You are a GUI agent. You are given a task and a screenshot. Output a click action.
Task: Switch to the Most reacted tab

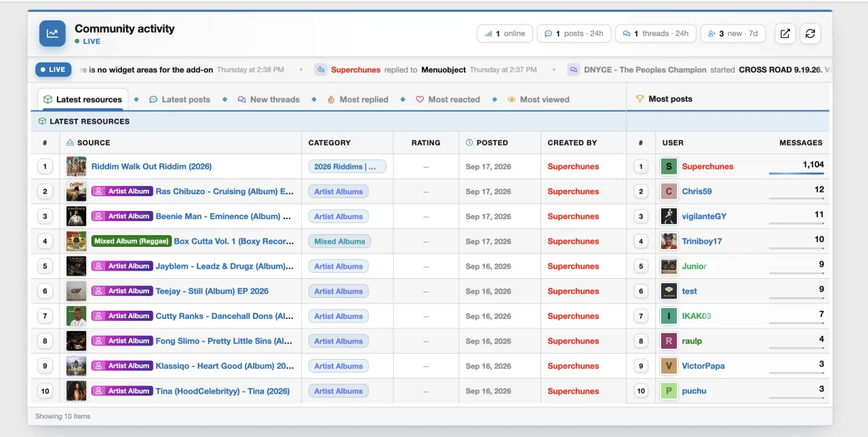click(448, 99)
